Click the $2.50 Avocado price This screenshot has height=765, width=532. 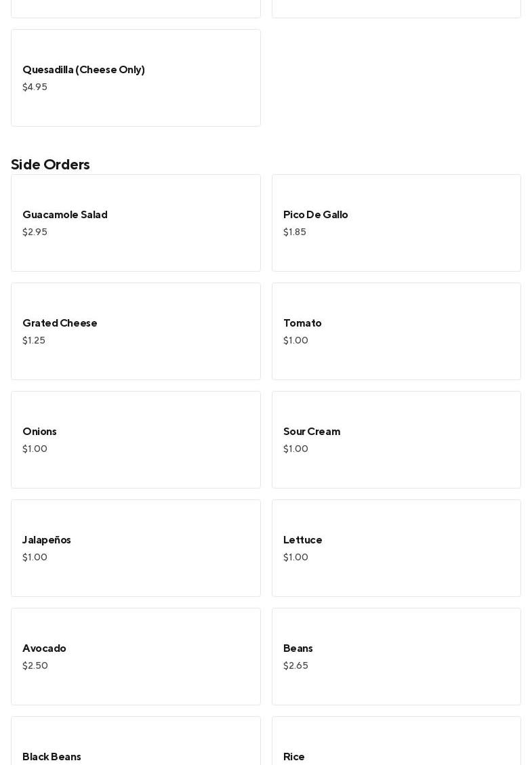(x=35, y=666)
